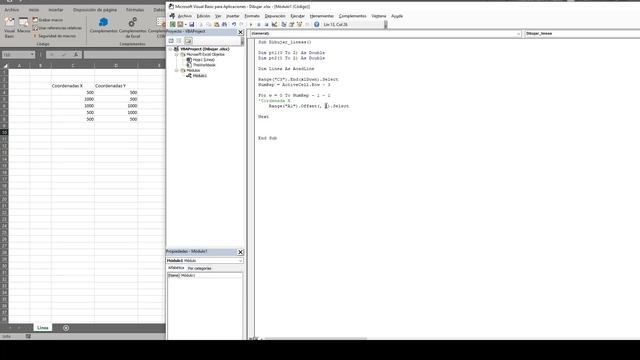Open the Edición menu in VBA editor

203,16
